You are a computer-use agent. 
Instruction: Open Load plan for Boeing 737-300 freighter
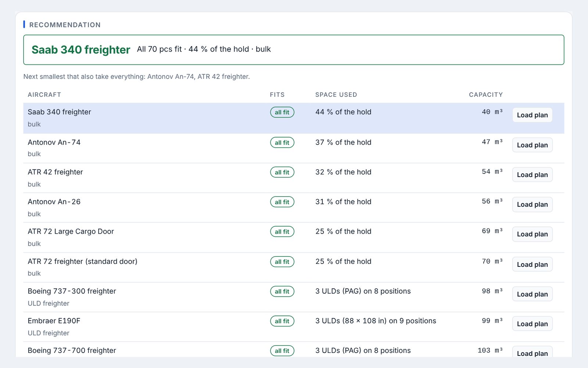coord(532,294)
